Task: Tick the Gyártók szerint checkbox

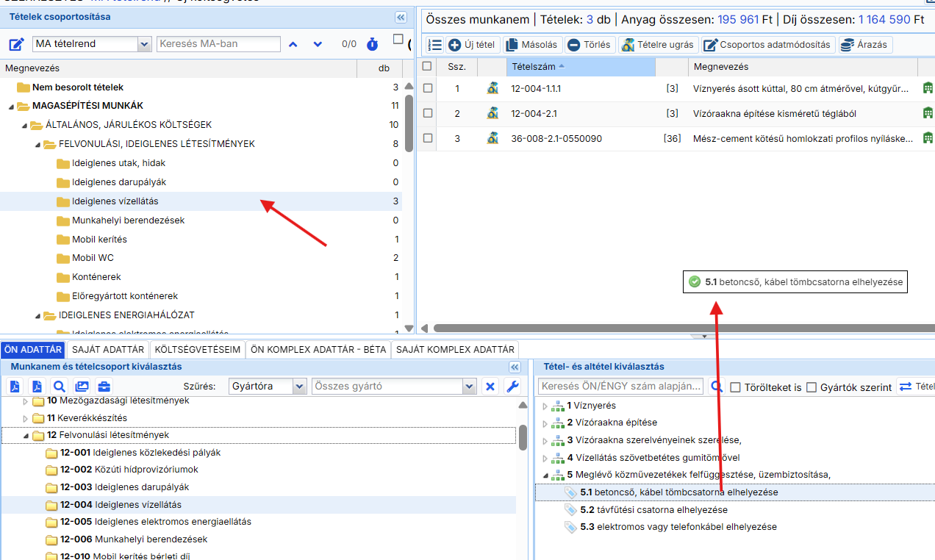Action: coord(812,387)
